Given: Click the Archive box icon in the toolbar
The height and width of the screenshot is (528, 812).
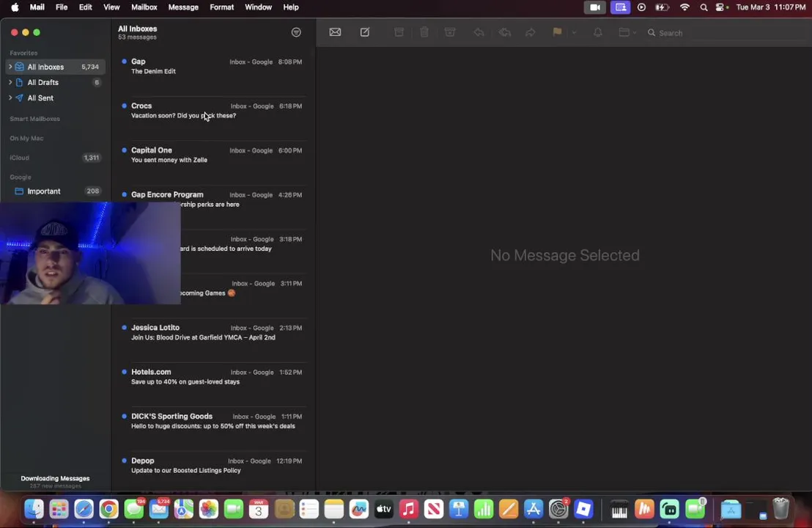Looking at the screenshot, I should coord(399,32).
